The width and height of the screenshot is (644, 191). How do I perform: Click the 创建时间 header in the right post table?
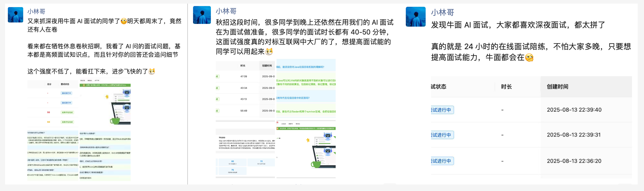coord(557,87)
